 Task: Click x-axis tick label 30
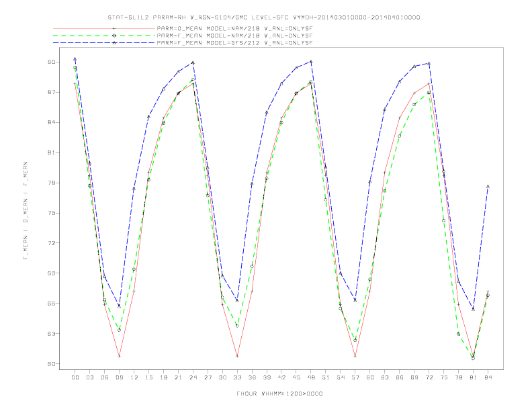(x=222, y=377)
